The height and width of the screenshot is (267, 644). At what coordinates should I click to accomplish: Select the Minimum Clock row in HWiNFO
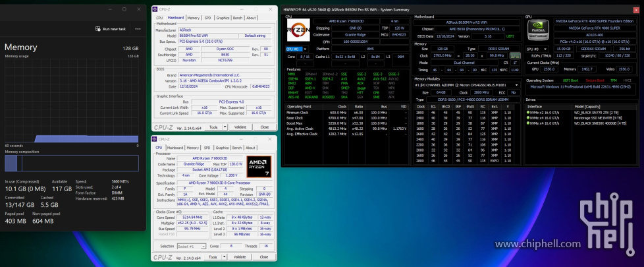pos(348,112)
